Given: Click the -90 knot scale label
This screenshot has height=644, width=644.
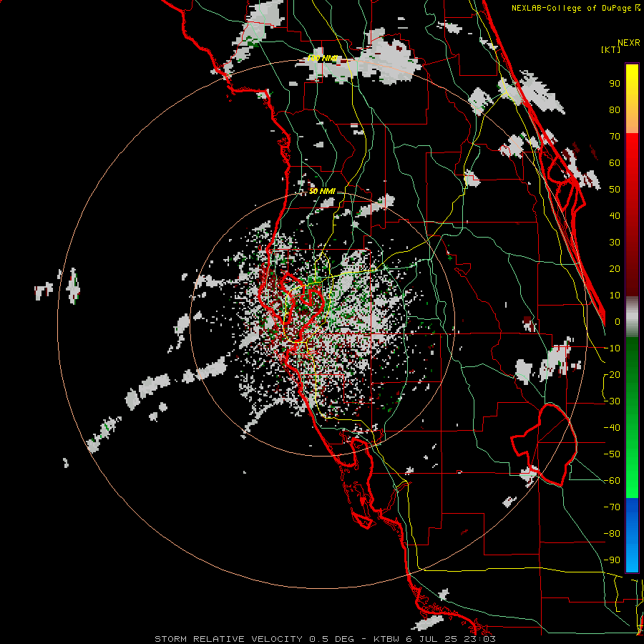Looking at the screenshot, I should point(612,560).
